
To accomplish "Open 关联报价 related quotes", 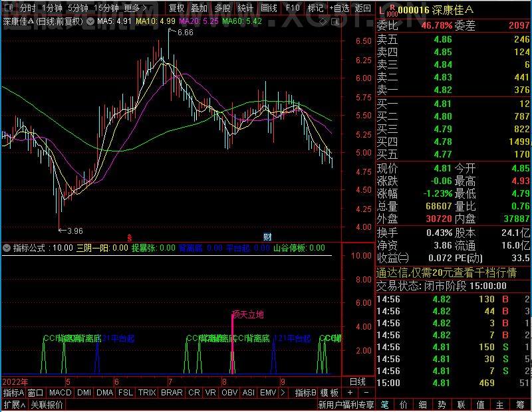I will pos(47,405).
